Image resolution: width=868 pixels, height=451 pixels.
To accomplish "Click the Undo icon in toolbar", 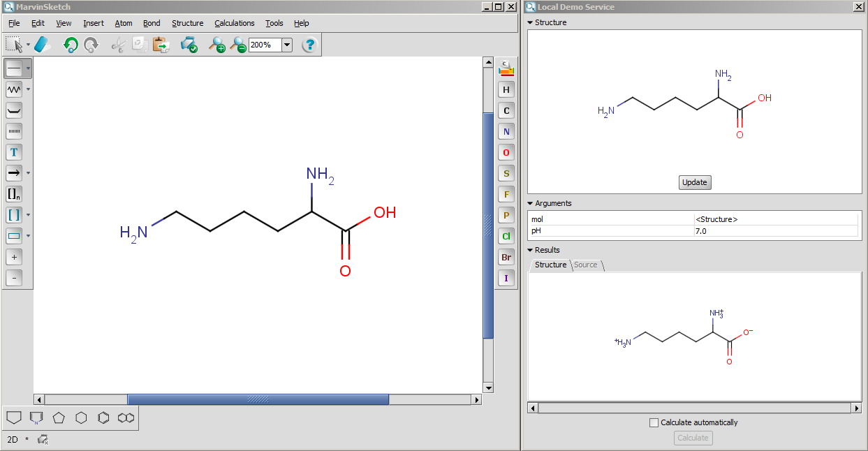I will (71, 45).
